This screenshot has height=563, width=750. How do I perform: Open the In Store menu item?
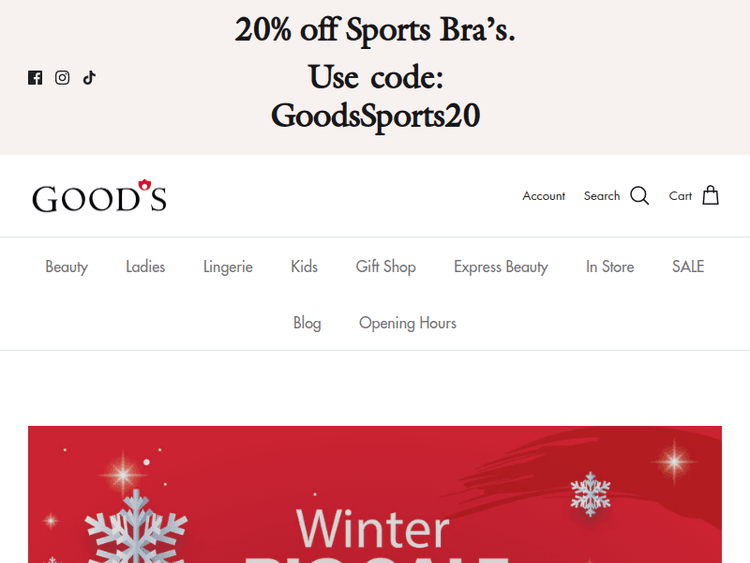pos(610,266)
